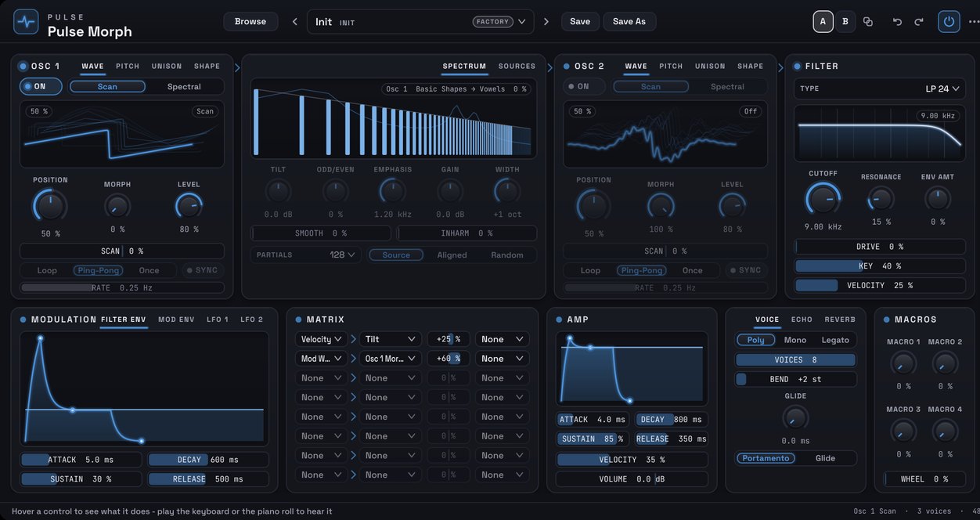Screen dimensions: 980x520
Task: Click the Save As button
Action: pyautogui.click(x=629, y=22)
